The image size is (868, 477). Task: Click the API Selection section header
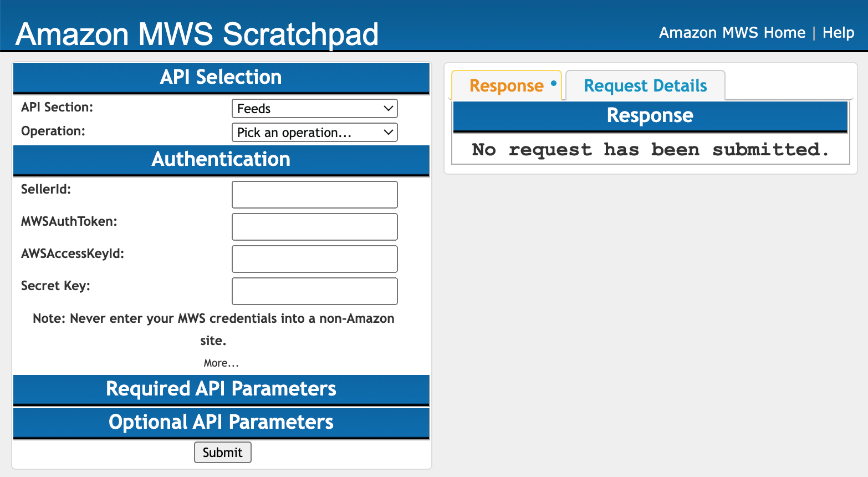click(x=221, y=77)
